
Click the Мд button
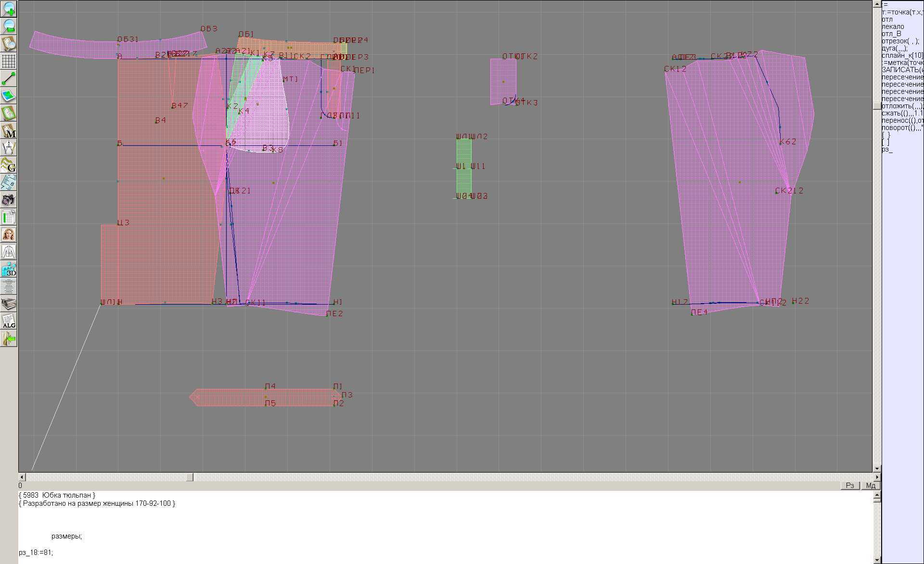[870, 486]
